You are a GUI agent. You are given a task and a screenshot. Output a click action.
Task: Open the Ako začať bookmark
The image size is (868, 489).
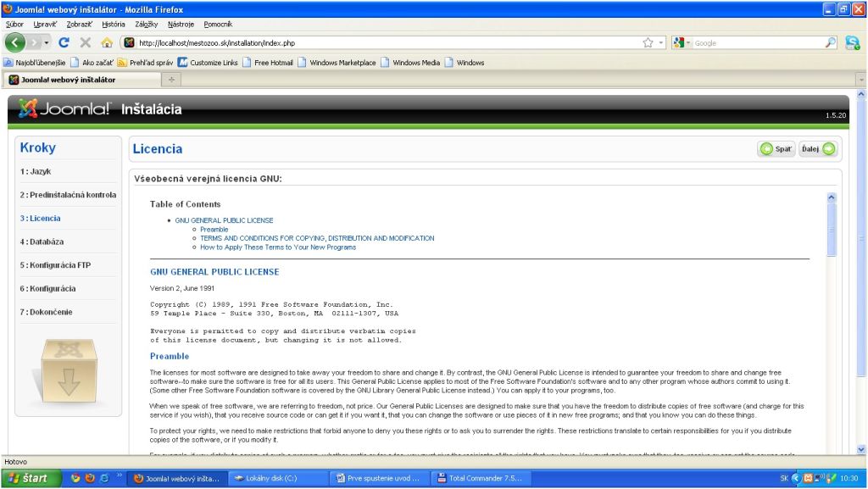coord(92,63)
